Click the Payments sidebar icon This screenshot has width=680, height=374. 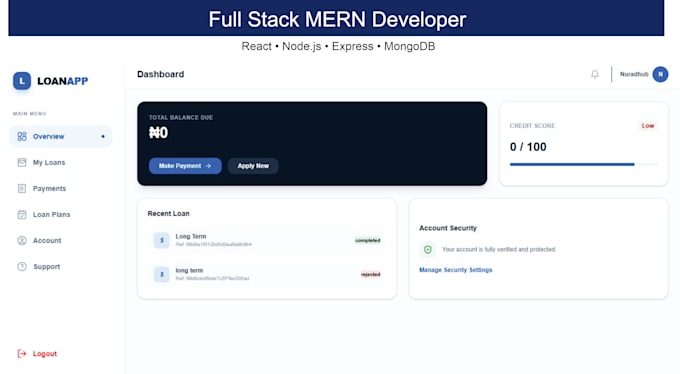tap(22, 188)
